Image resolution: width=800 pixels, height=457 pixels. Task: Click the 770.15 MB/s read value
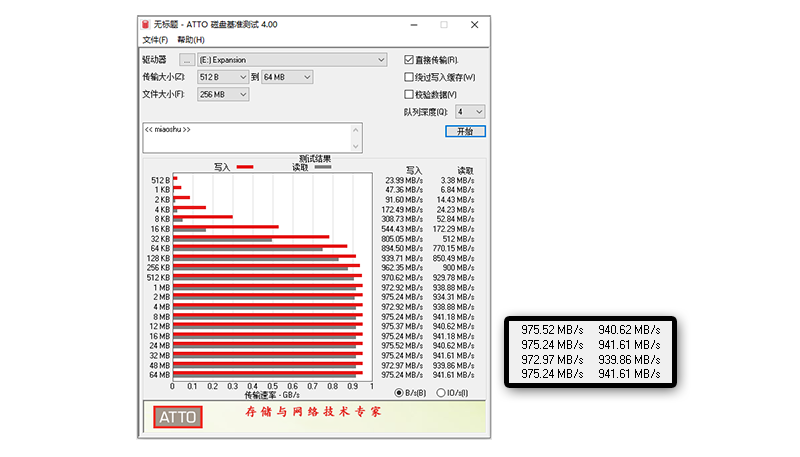pos(454,248)
